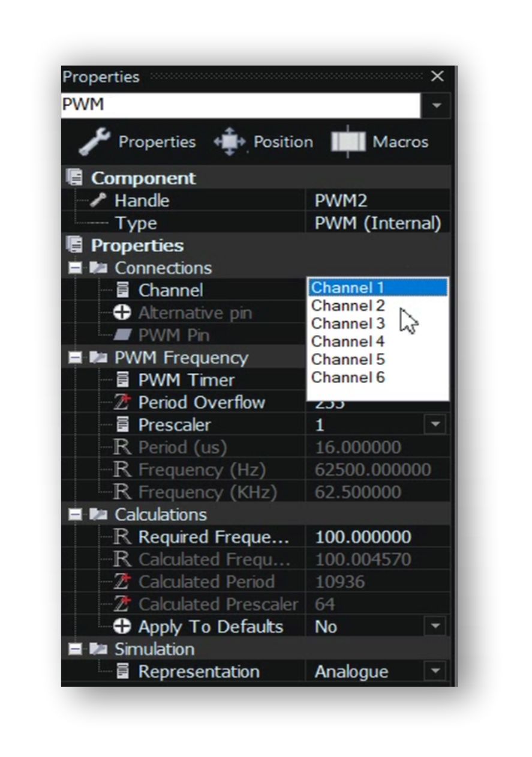The image size is (532, 757).
Task: Select the Type value PWM (Internal)
Action: pos(378,223)
